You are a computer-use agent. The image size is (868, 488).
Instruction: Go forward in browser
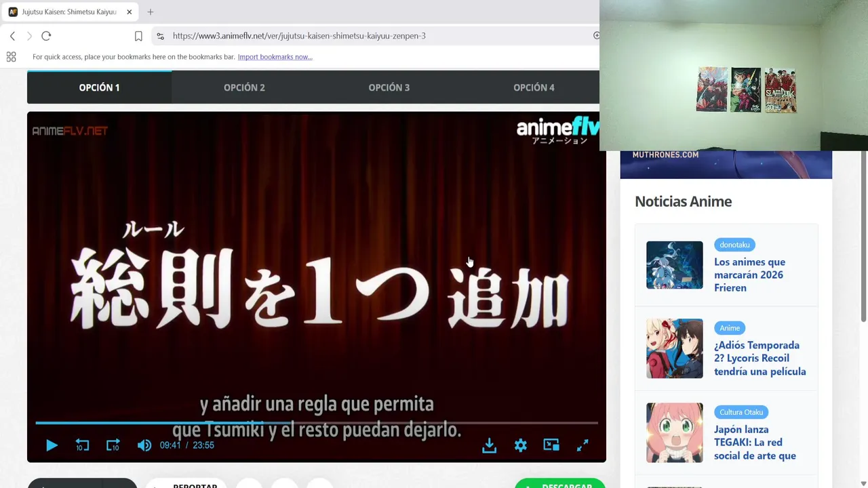(x=28, y=36)
